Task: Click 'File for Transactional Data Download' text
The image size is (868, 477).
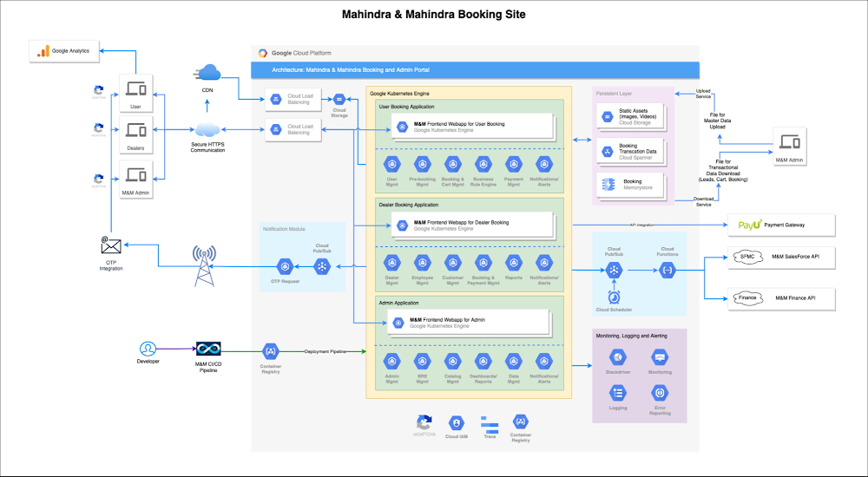Action: click(x=723, y=171)
